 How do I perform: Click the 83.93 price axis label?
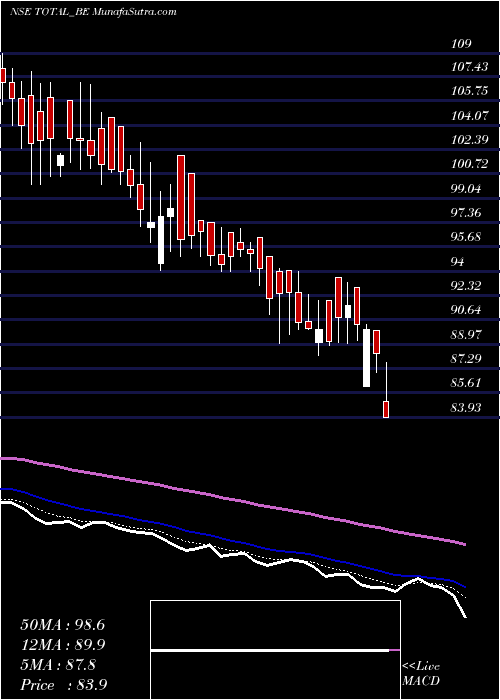click(x=466, y=407)
